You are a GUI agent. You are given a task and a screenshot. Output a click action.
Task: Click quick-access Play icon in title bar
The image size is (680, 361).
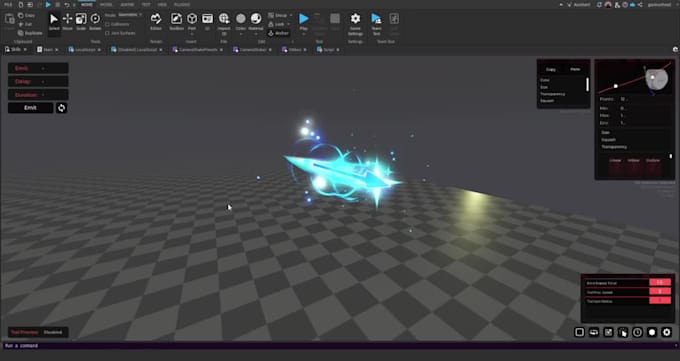(x=48, y=4)
